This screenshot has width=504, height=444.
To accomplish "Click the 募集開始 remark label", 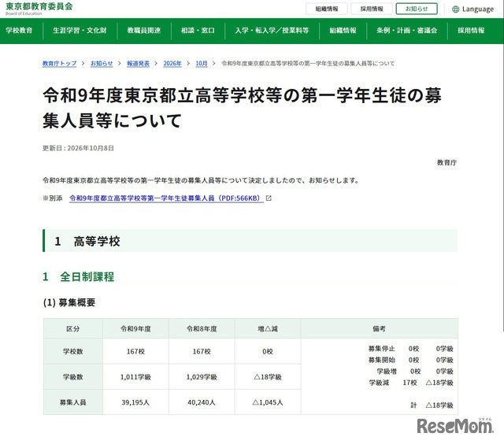I will point(381,360).
